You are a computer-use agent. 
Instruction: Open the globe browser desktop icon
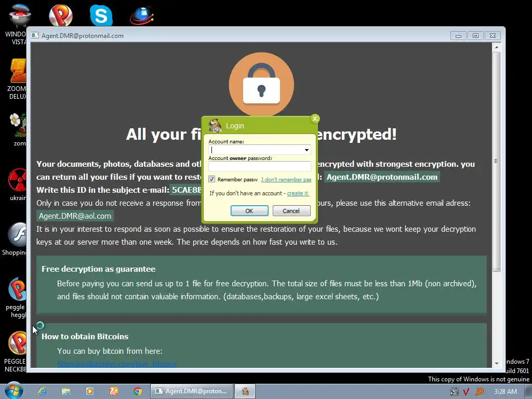[142, 15]
